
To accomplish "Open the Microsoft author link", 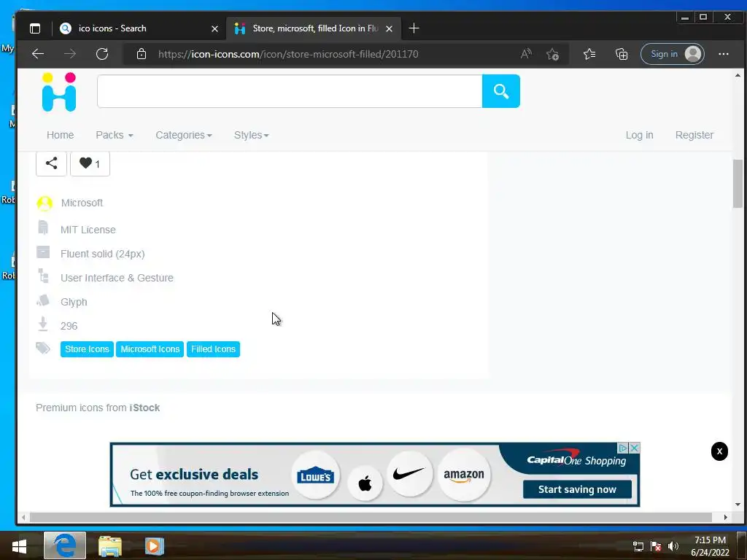I will coord(82,203).
